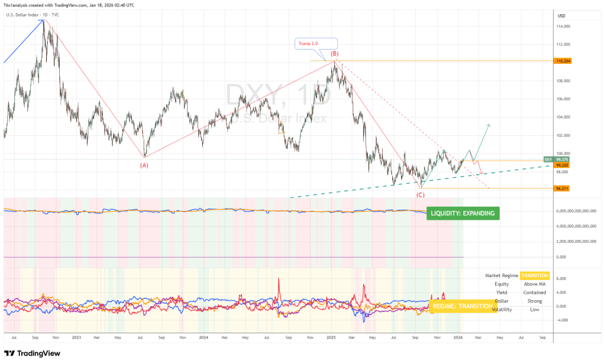Click the 102.000 price axis label
Viewport: 605px width, 364px height.
(563, 136)
